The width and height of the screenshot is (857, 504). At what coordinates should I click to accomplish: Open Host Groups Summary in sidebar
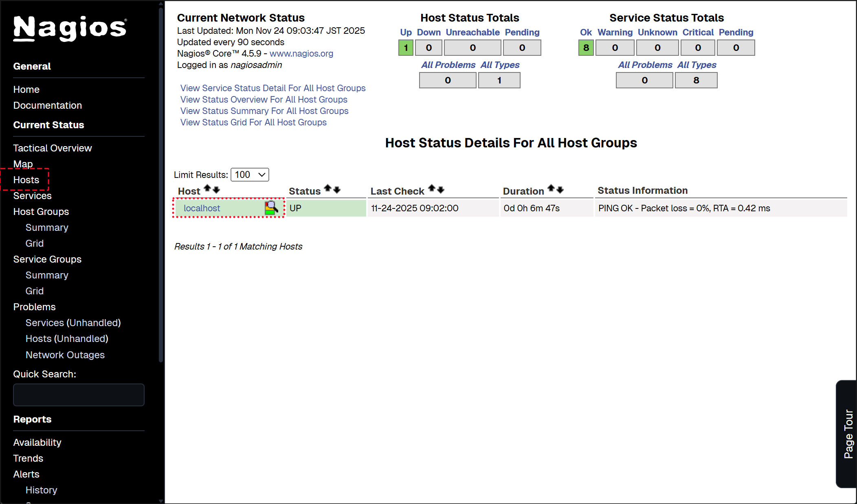[x=47, y=228]
